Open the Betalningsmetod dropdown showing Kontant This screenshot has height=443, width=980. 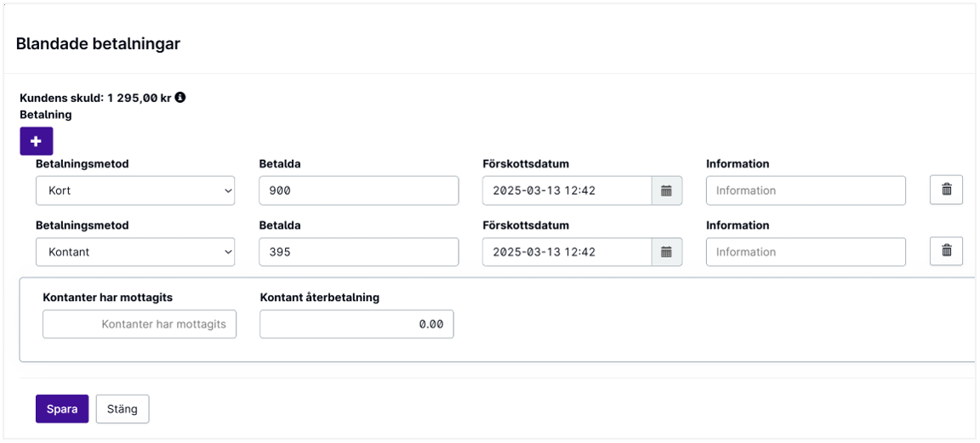point(135,252)
